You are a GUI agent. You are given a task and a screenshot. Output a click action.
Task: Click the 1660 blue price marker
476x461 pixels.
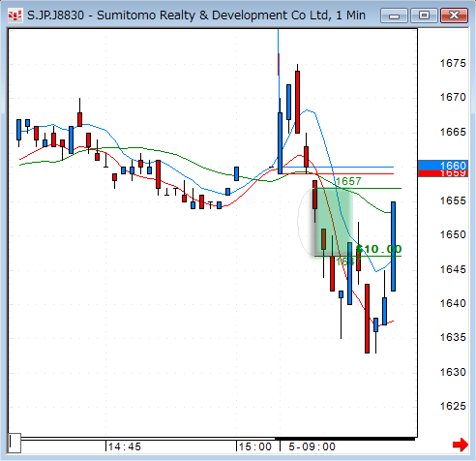(x=443, y=166)
